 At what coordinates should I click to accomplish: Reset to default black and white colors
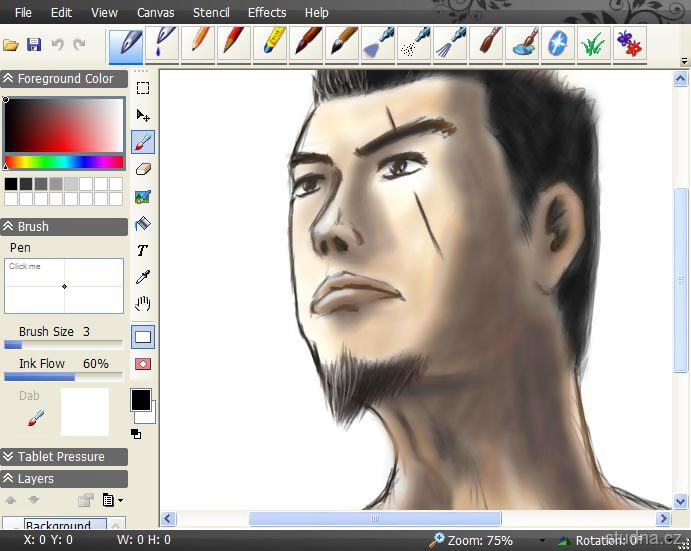[136, 434]
